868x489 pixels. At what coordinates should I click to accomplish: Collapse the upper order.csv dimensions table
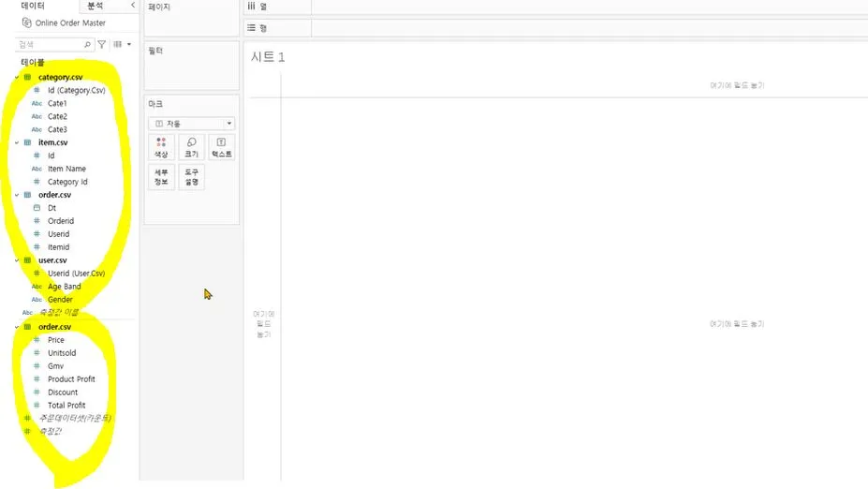(x=17, y=195)
